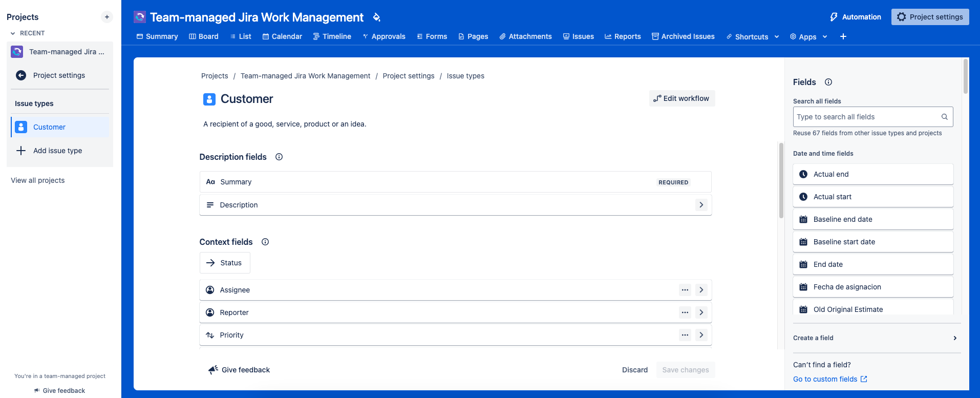The height and width of the screenshot is (398, 980).
Task: Click the back arrow beside Project settings
Action: pyautogui.click(x=21, y=75)
